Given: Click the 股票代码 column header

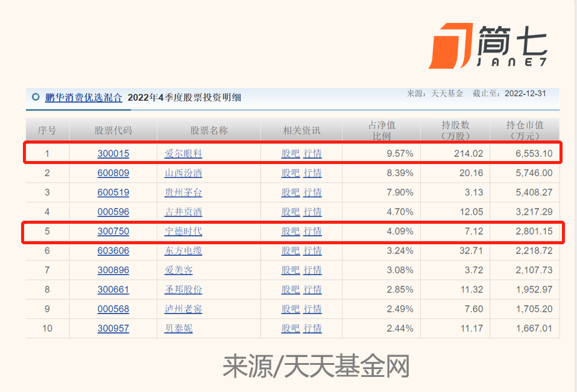Looking at the screenshot, I should (113, 130).
